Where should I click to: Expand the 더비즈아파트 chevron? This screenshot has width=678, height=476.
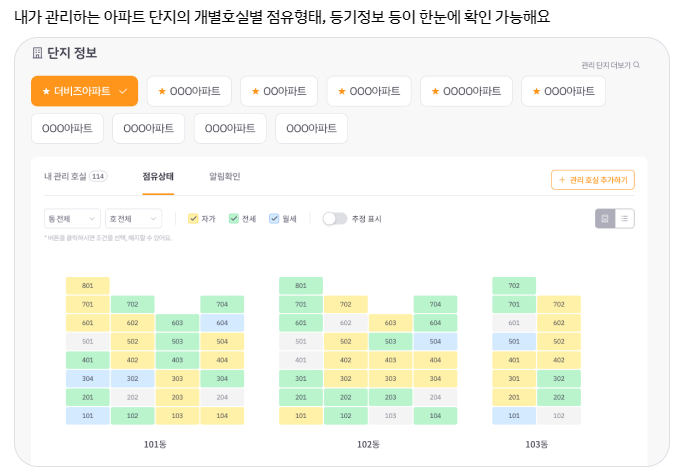click(123, 91)
